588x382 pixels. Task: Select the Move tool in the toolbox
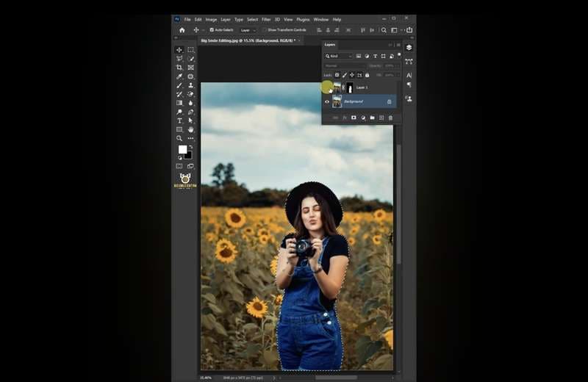click(179, 50)
